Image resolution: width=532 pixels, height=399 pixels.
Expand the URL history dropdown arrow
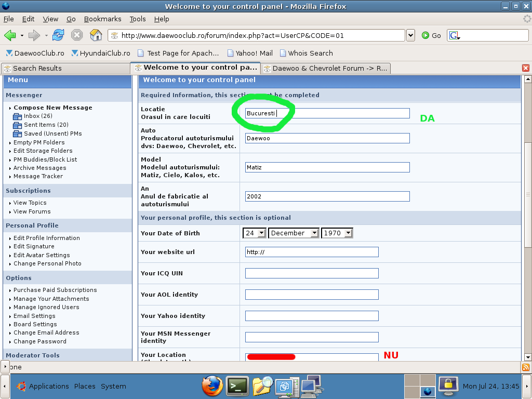point(411,35)
